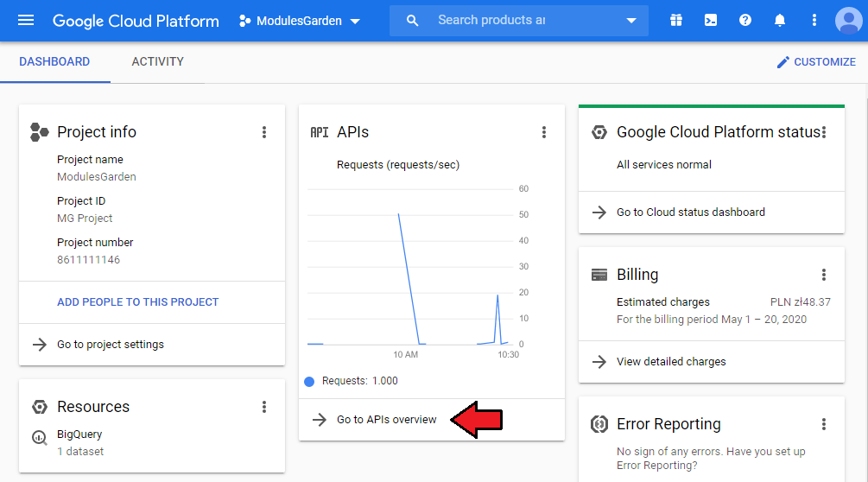Click the arrow icon beside View detailed charges
This screenshot has height=482, width=868.
[x=599, y=362]
